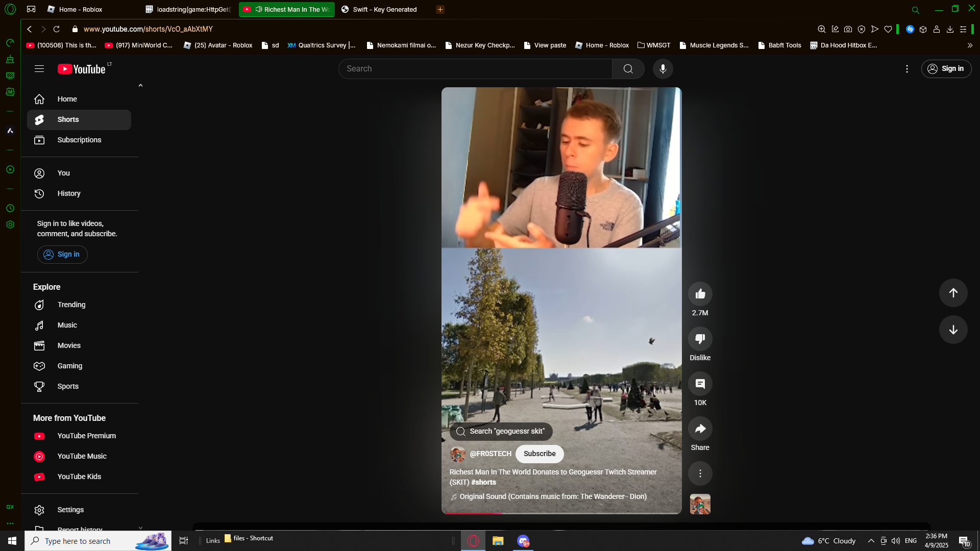Image resolution: width=980 pixels, height=551 pixels.
Task: Open Sports under Explore
Action: pos(79,387)
